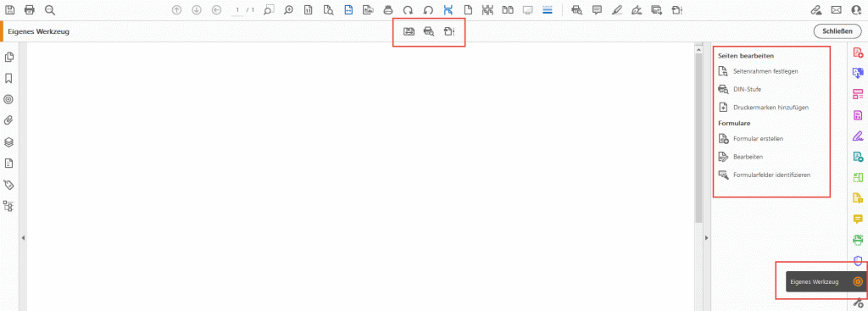Collapse the left navigation pane arrow
Viewport: 868px width, 311px height.
[x=23, y=237]
